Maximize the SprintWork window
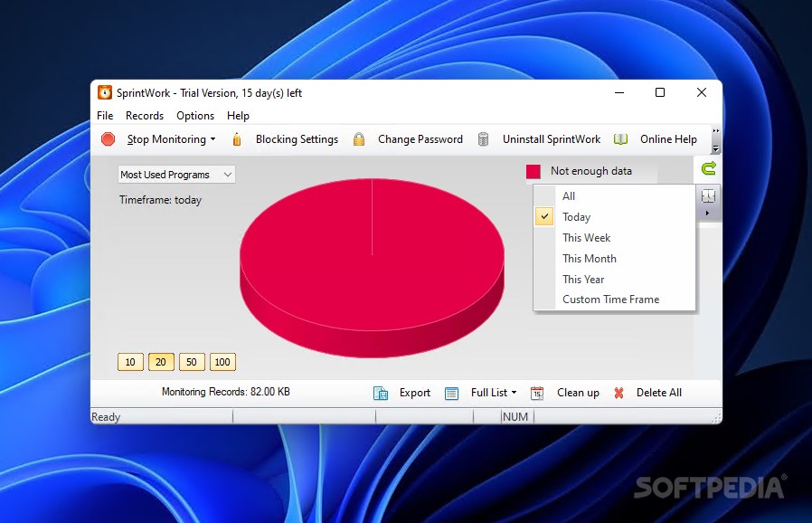The height and width of the screenshot is (523, 812). click(660, 93)
